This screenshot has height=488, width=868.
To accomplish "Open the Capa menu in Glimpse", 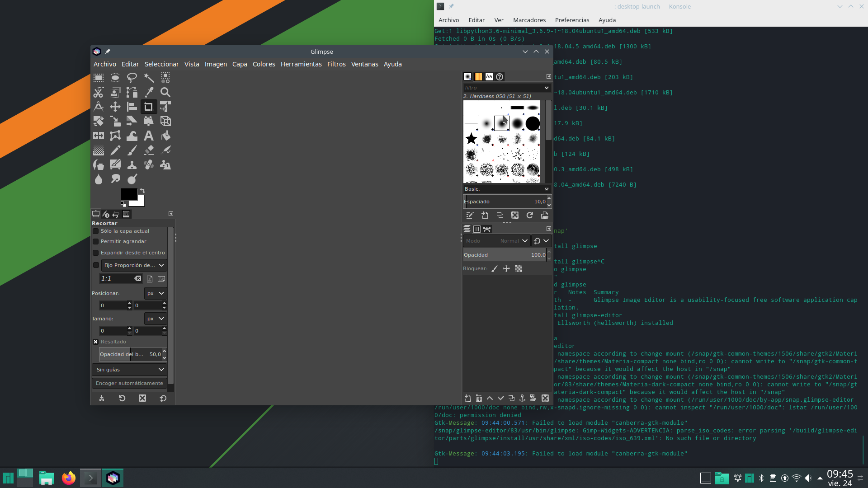I will tap(240, 64).
